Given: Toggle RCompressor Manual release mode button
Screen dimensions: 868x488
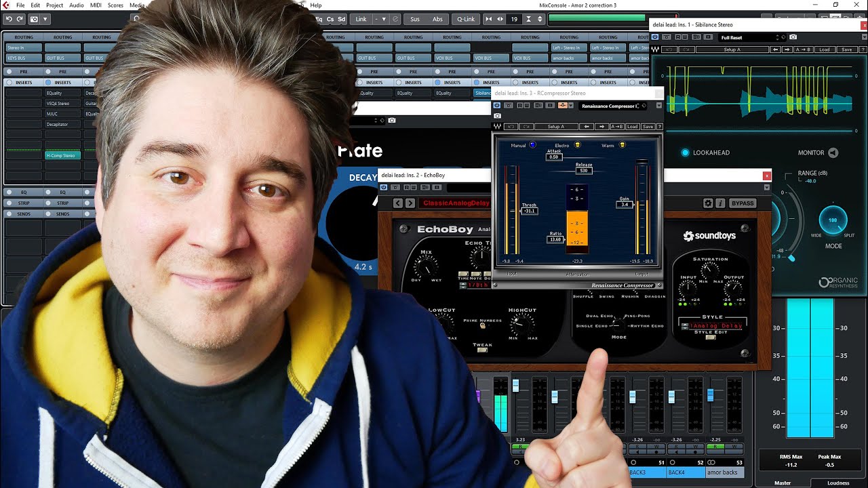Looking at the screenshot, I should click(x=532, y=145).
